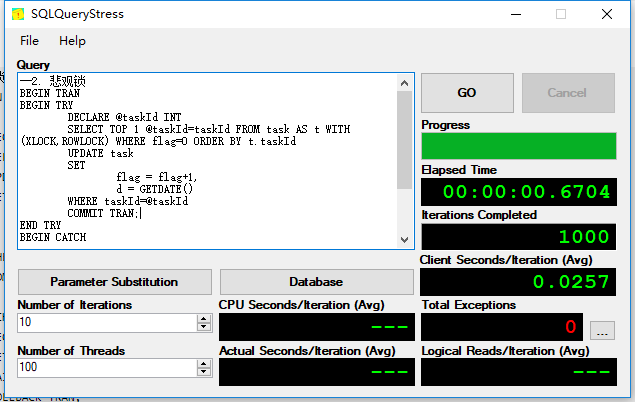Click the Client Seconds/Iteration value 0.0257

[518, 282]
